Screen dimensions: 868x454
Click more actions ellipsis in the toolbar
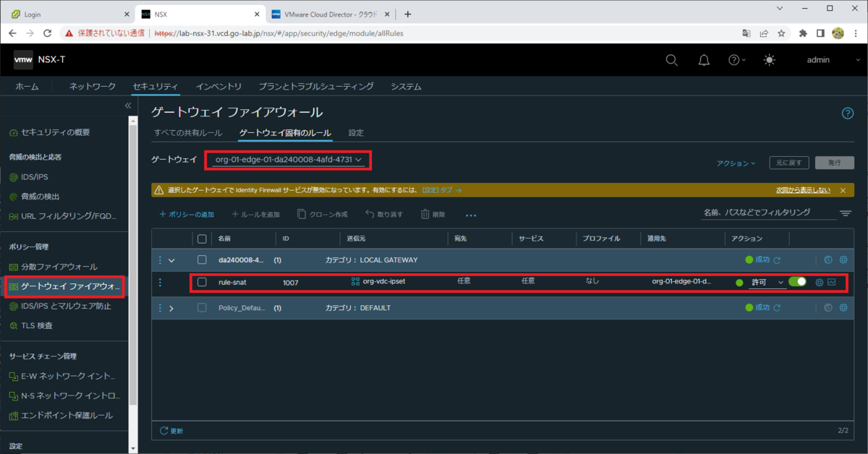(471, 215)
